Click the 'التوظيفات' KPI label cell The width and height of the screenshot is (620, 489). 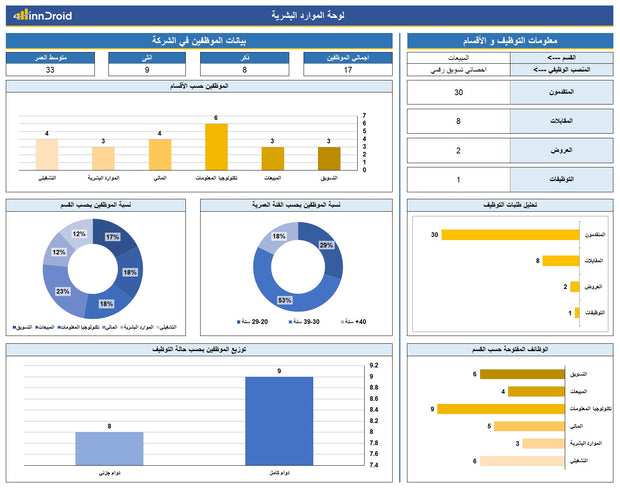(561, 180)
